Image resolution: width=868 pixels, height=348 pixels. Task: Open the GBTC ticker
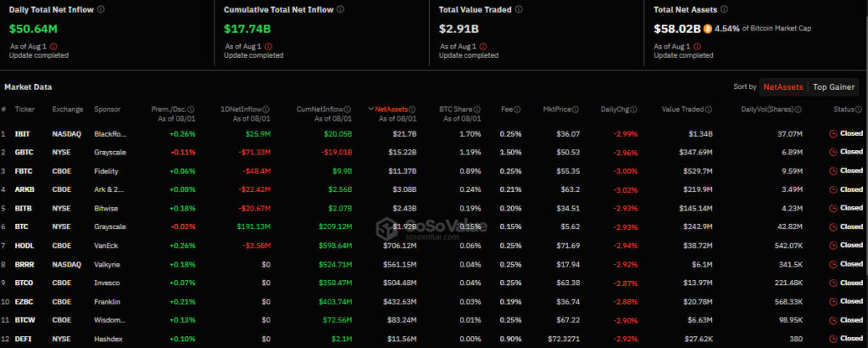[x=23, y=152]
